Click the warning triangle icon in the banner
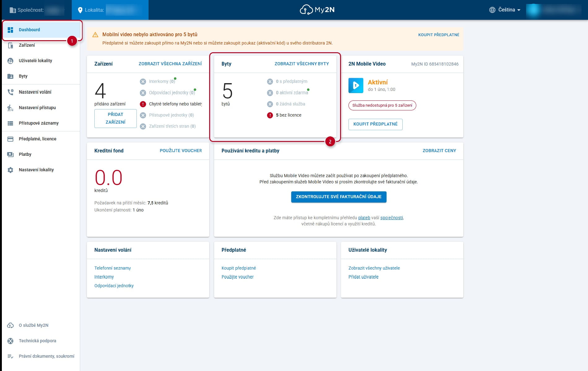Screen dimensions: 588x371 [x=95, y=35]
